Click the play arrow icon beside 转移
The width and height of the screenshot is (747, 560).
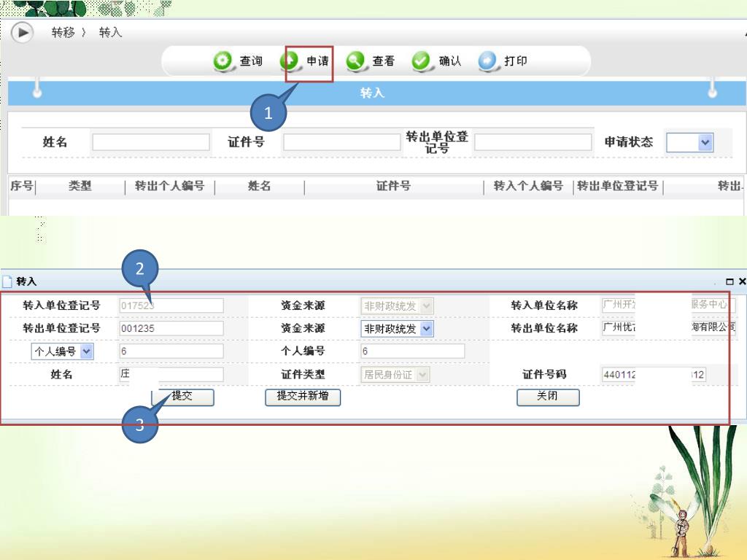(22, 32)
